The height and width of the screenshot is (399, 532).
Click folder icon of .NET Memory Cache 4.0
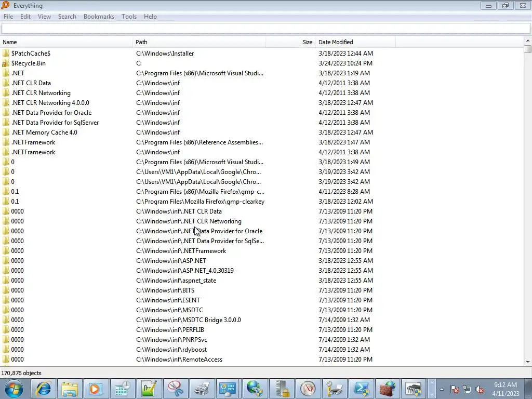click(6, 132)
